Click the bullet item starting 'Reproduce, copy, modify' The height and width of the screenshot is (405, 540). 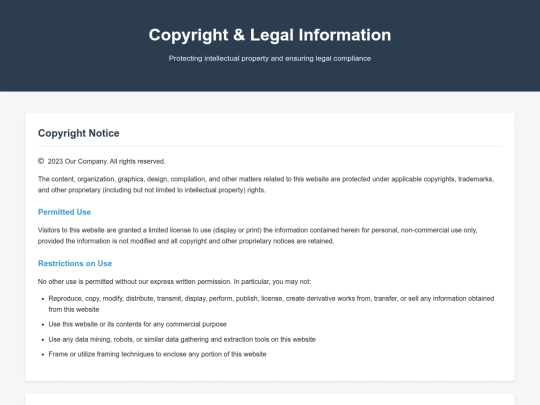pos(271,304)
